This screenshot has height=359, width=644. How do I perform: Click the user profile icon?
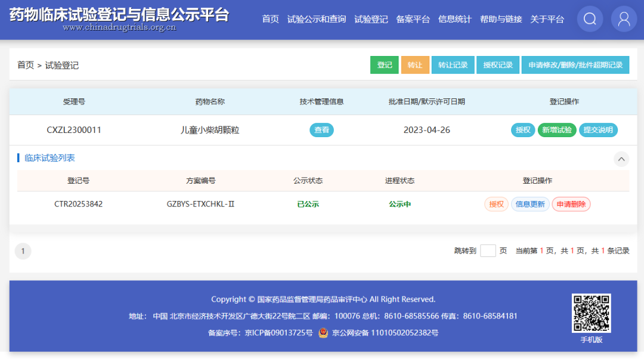point(624,18)
